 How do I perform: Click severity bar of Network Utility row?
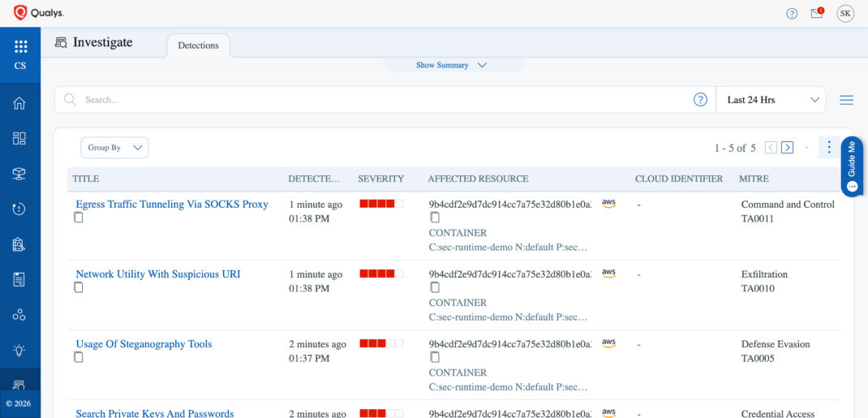(x=381, y=274)
